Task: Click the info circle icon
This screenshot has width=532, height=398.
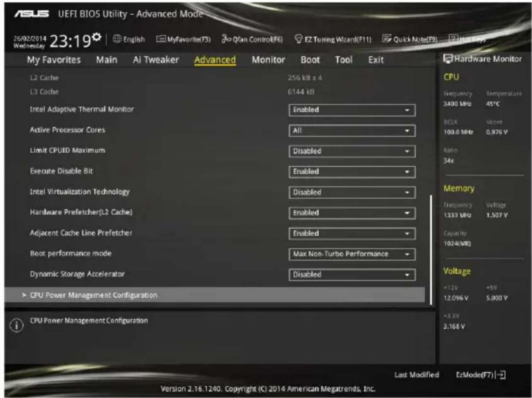Action: pos(16,325)
